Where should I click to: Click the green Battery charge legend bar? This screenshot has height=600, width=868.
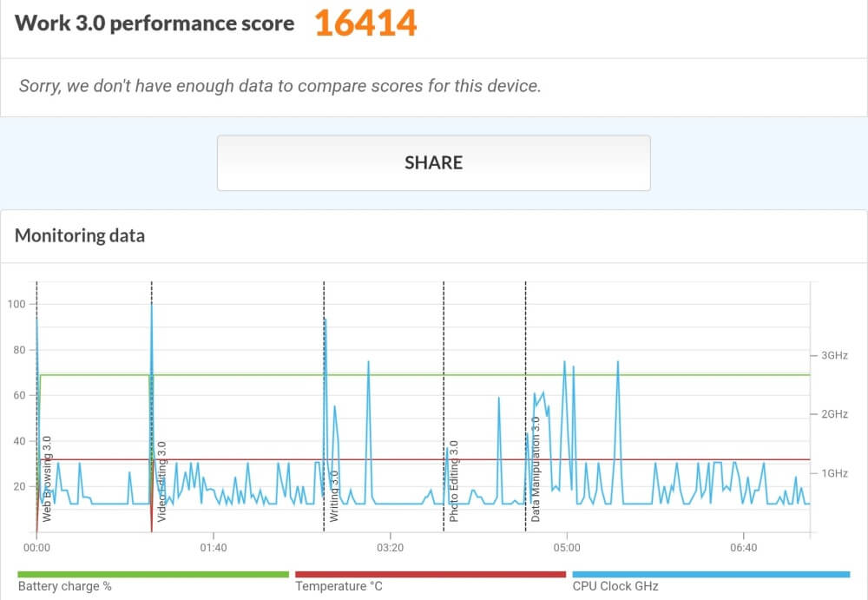tap(154, 575)
